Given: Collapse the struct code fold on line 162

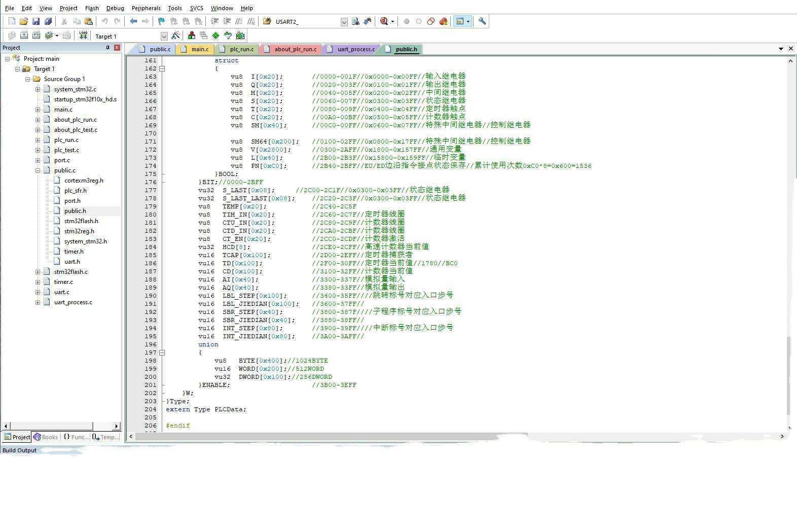Looking at the screenshot, I should 162,68.
